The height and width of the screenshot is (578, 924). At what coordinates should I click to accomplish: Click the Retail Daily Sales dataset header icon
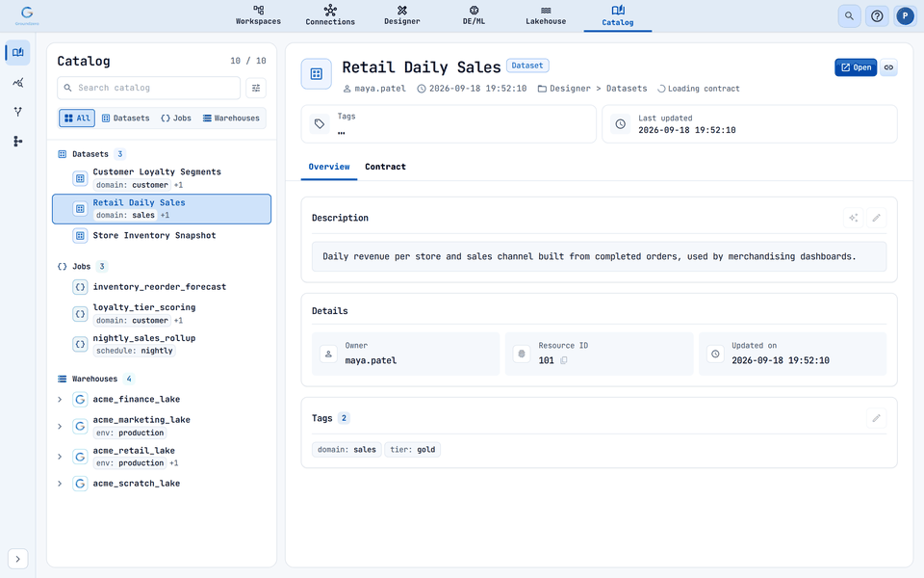317,74
